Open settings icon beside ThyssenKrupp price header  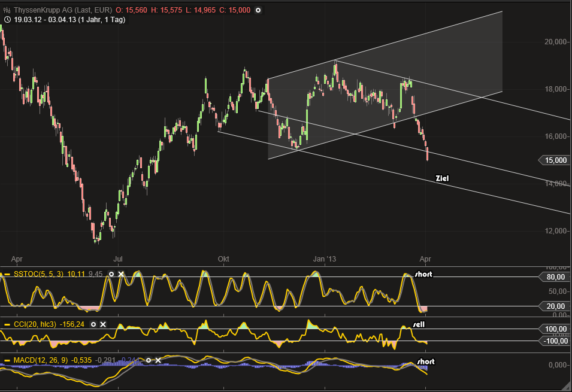click(258, 10)
